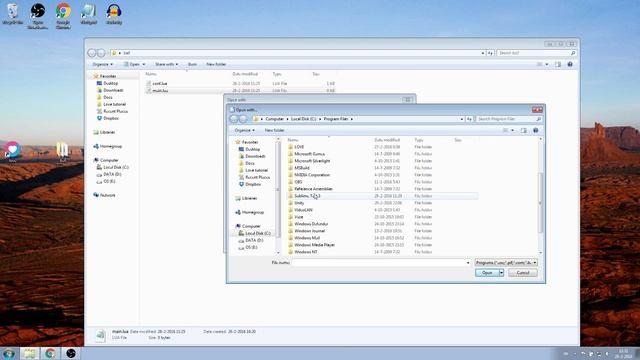
Task: Click Local Disk (C:) in dialog breadcrumb
Action: click(x=303, y=119)
